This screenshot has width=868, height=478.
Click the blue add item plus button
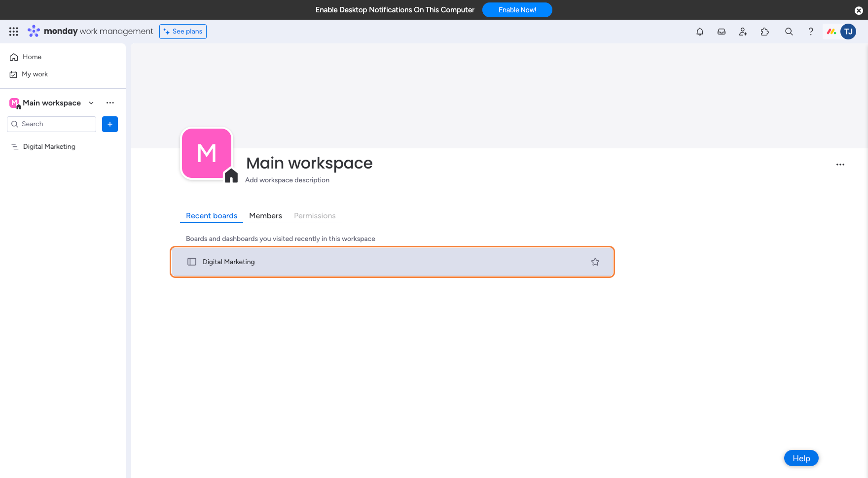coord(110,124)
